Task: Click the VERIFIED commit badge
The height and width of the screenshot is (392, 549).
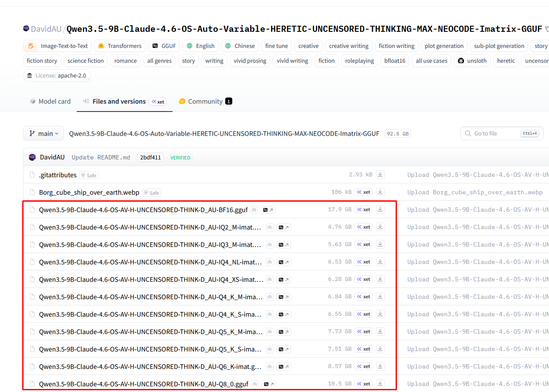Action: pos(180,158)
